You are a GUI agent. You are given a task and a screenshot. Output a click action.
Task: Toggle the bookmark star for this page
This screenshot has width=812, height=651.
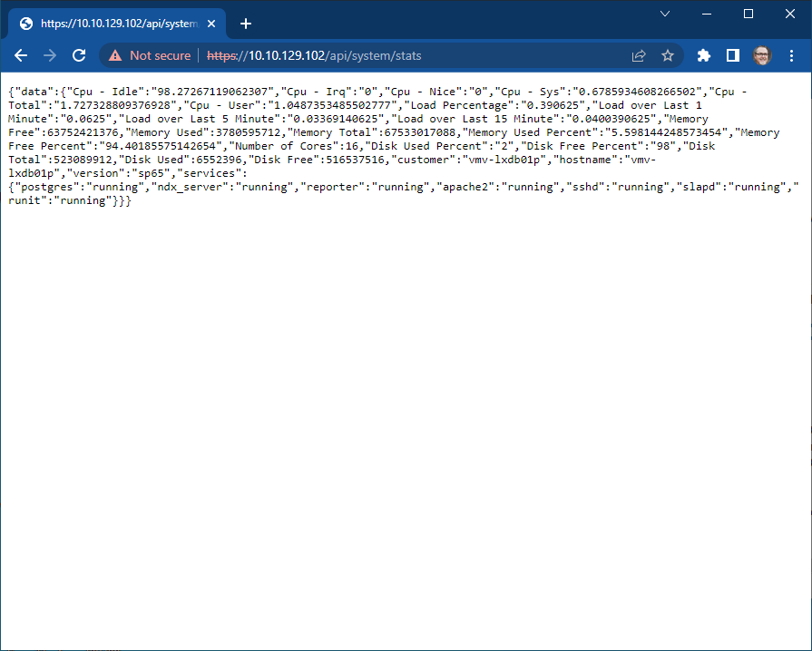coord(668,55)
